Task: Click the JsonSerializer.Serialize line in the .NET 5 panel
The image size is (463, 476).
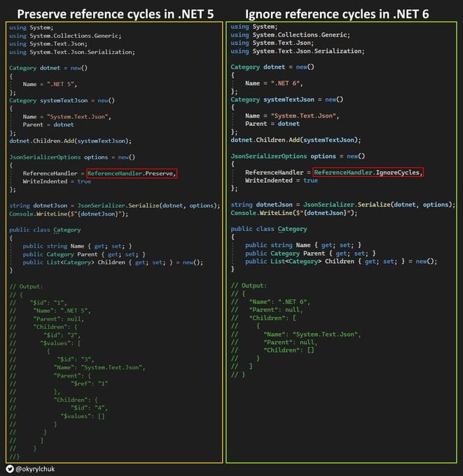Action: point(115,206)
